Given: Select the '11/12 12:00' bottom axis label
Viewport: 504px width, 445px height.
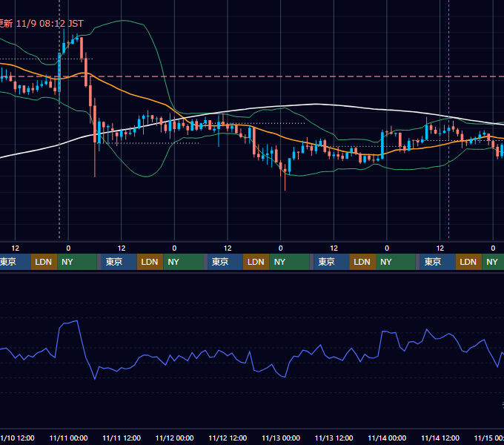Looking at the screenshot, I should coord(228,438).
